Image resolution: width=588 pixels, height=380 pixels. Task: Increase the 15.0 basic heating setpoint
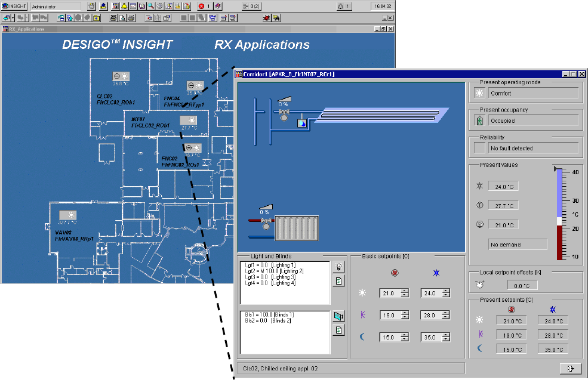coord(405,335)
